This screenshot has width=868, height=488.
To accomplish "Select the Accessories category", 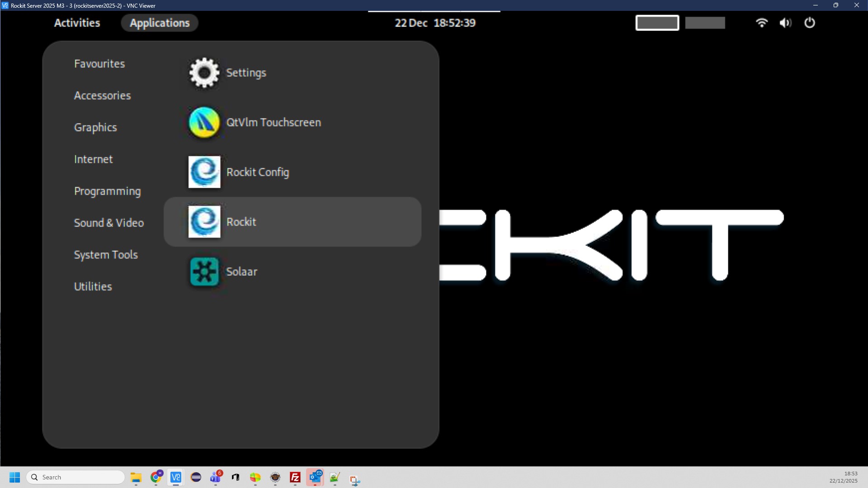I will click(103, 96).
